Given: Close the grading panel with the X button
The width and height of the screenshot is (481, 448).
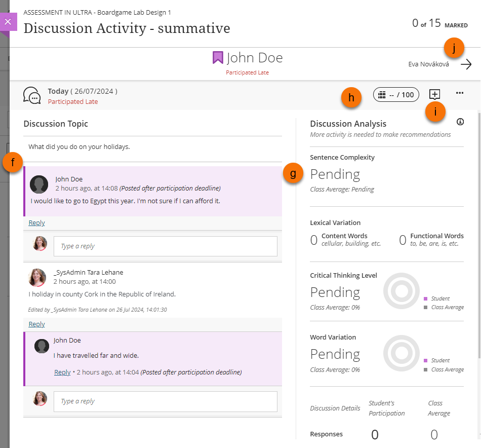Looking at the screenshot, I should (x=8, y=22).
